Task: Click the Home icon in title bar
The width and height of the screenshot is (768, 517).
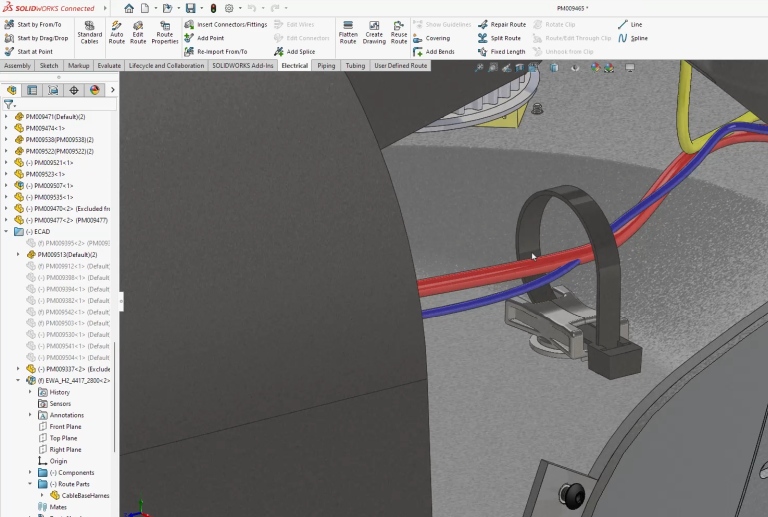Action: pyautogui.click(x=129, y=8)
